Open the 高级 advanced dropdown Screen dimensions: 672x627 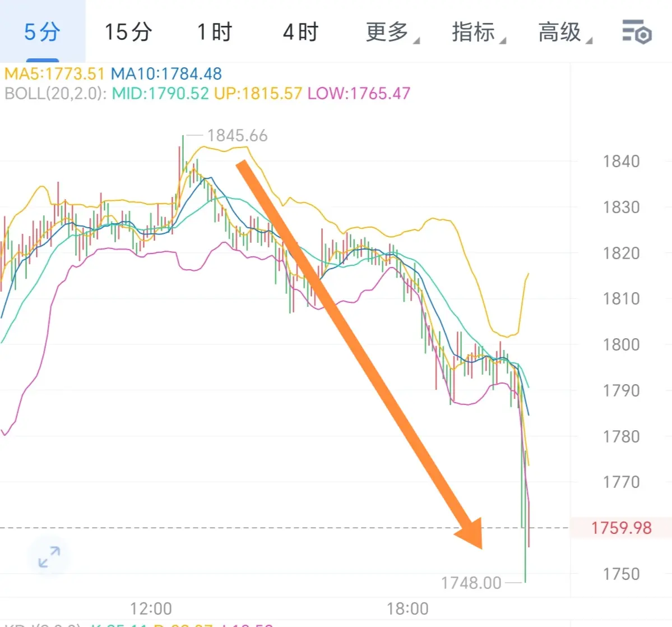pyautogui.click(x=565, y=32)
